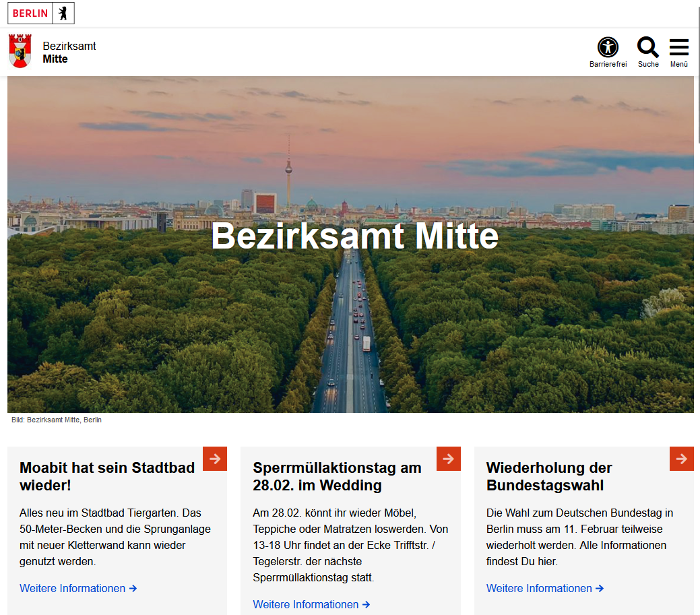700x615 pixels.
Task: Click the red arrow on the Bundestagswahl card
Action: pyautogui.click(x=681, y=459)
